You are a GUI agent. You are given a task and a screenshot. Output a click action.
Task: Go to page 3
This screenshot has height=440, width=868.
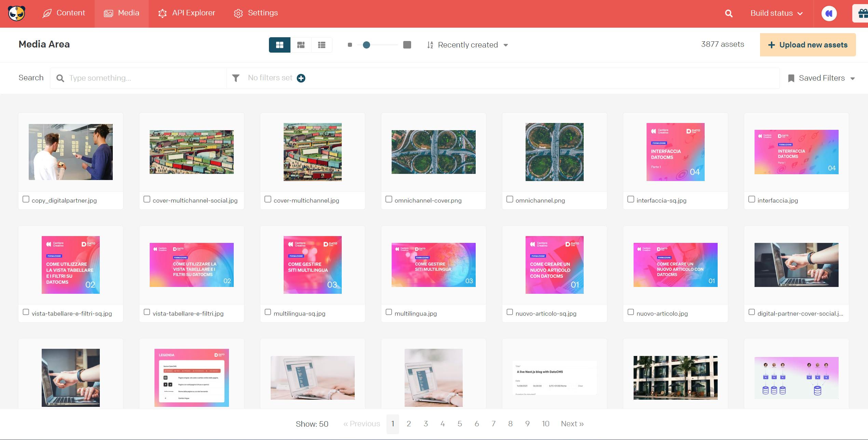pos(426,424)
